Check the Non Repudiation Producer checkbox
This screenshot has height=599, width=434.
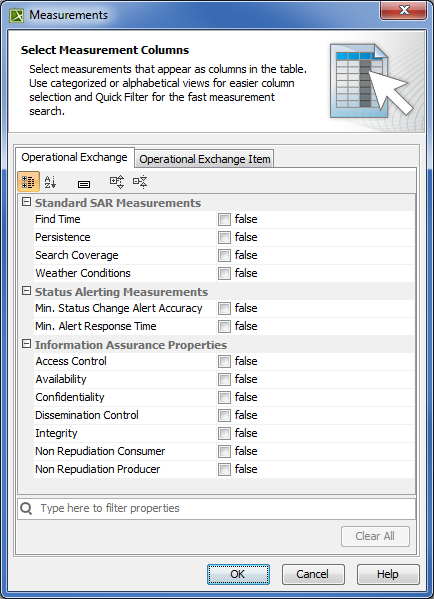224,469
